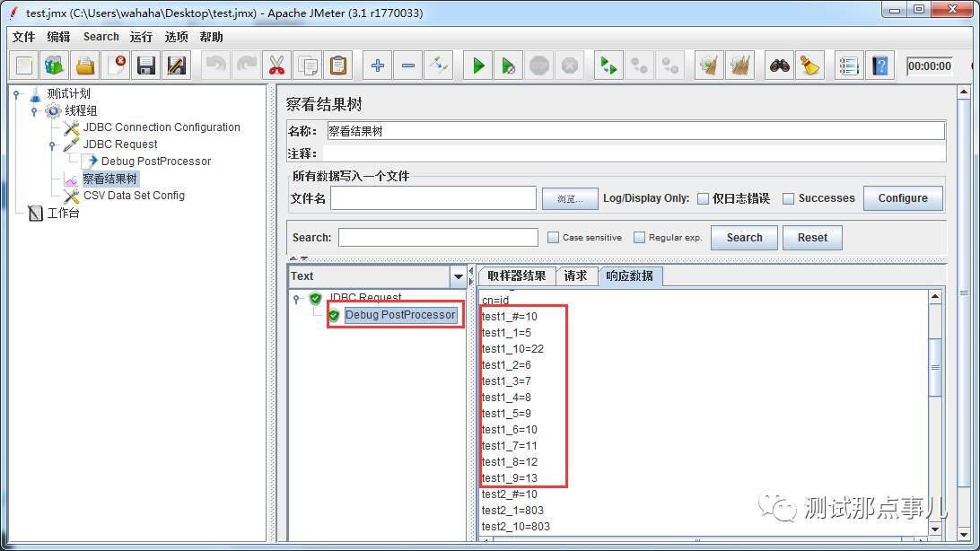Click the New test plan icon
Viewport: 980px width, 551px height.
pos(24,66)
